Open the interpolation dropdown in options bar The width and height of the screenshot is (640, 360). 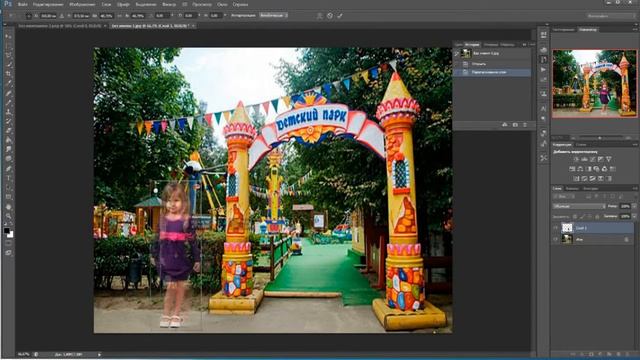(x=273, y=15)
